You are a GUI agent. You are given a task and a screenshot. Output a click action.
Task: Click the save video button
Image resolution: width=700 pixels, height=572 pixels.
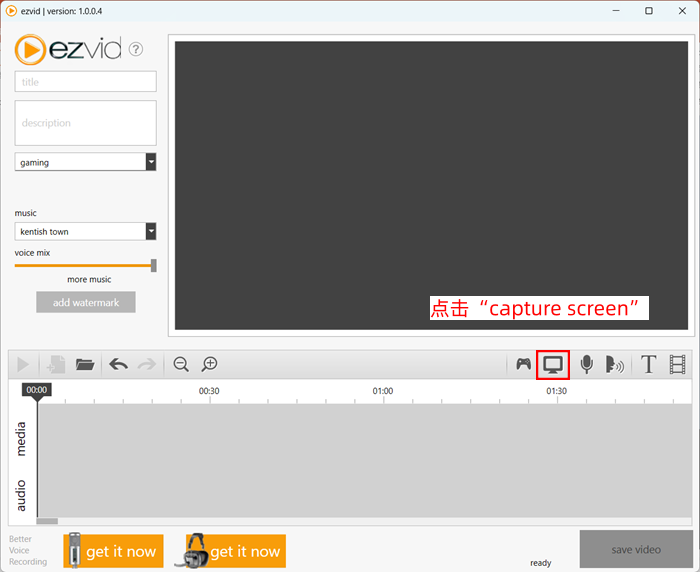636,549
